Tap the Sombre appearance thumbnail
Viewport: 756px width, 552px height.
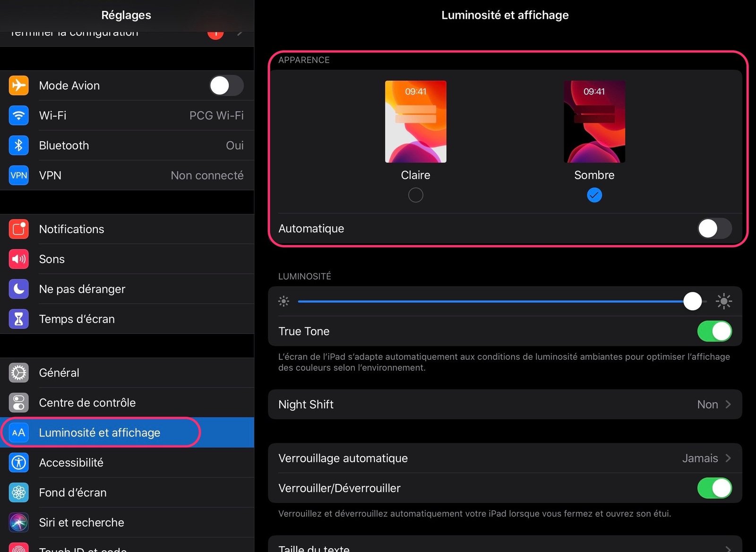point(594,122)
